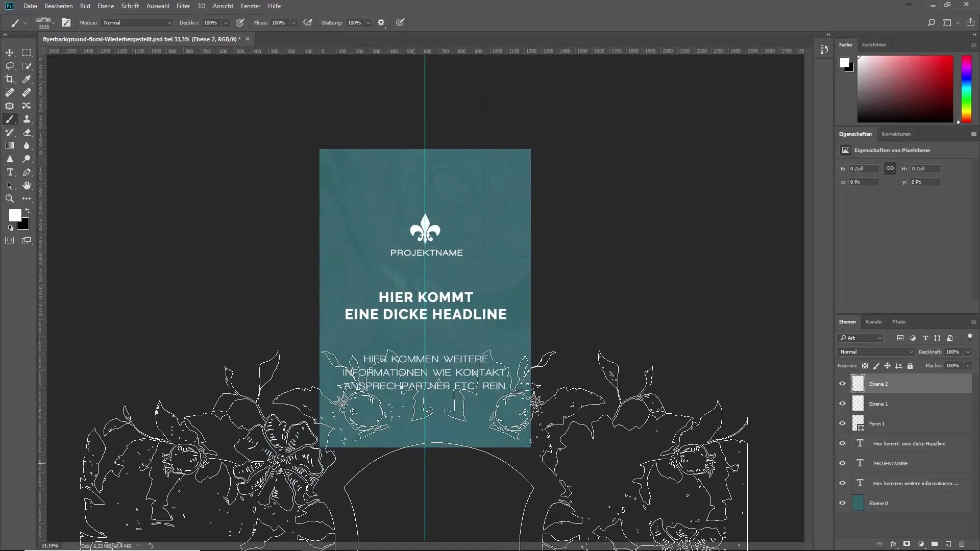Create a new layer group folder
Viewport: 980px width, 551px height.
[935, 544]
